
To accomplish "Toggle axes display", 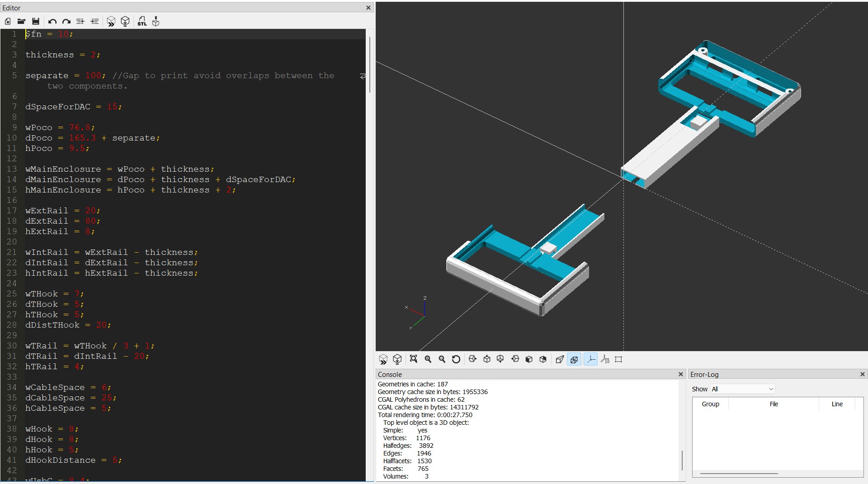I will [x=590, y=359].
